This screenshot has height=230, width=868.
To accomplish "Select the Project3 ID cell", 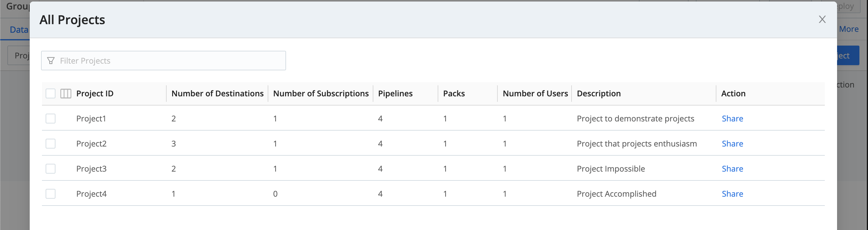I will coord(91,169).
